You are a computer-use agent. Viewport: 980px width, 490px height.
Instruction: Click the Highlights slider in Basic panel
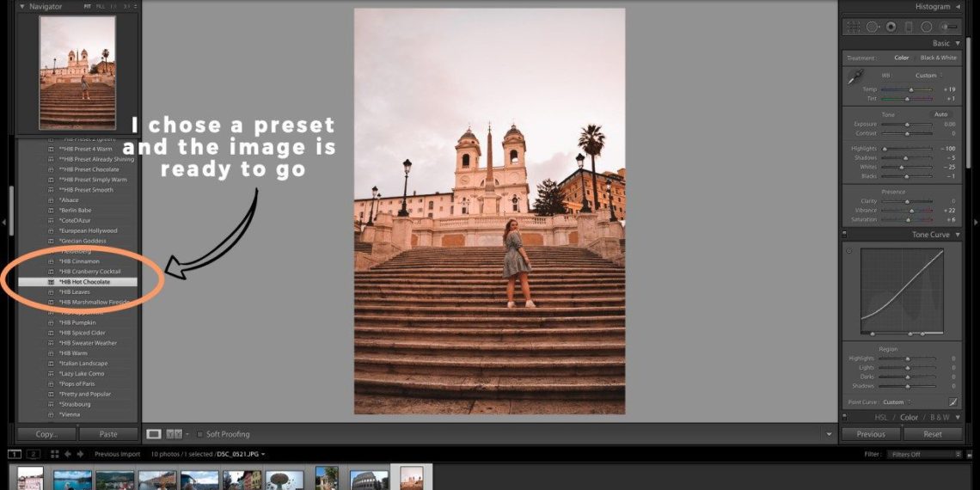click(907, 149)
